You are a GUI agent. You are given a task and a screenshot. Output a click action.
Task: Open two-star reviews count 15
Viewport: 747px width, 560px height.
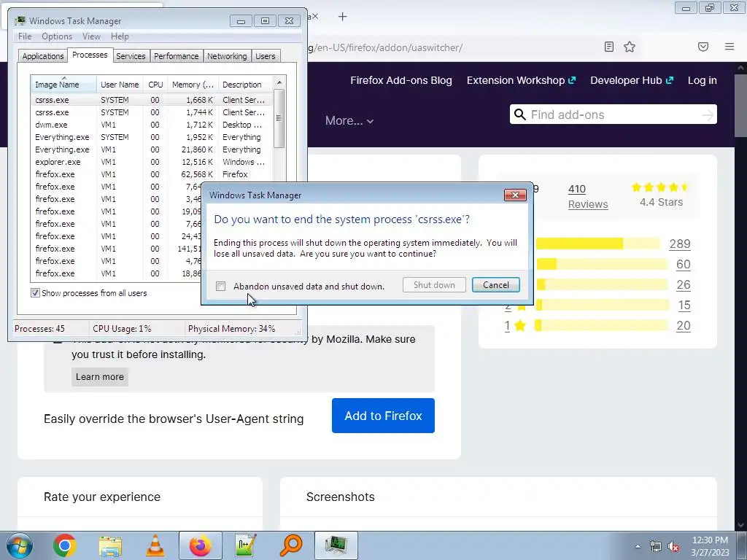(684, 306)
